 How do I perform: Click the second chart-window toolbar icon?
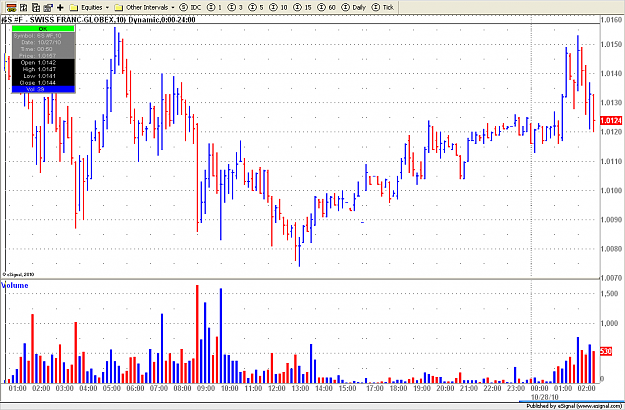pyautogui.click(x=24, y=7)
